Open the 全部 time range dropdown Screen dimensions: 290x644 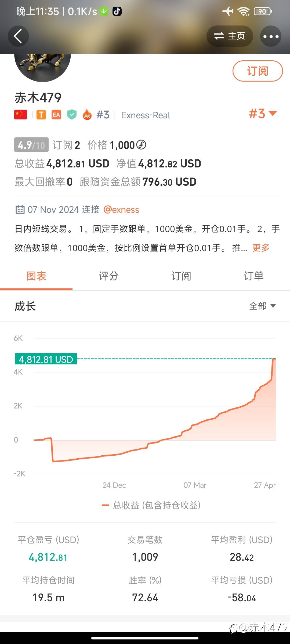coord(262,306)
